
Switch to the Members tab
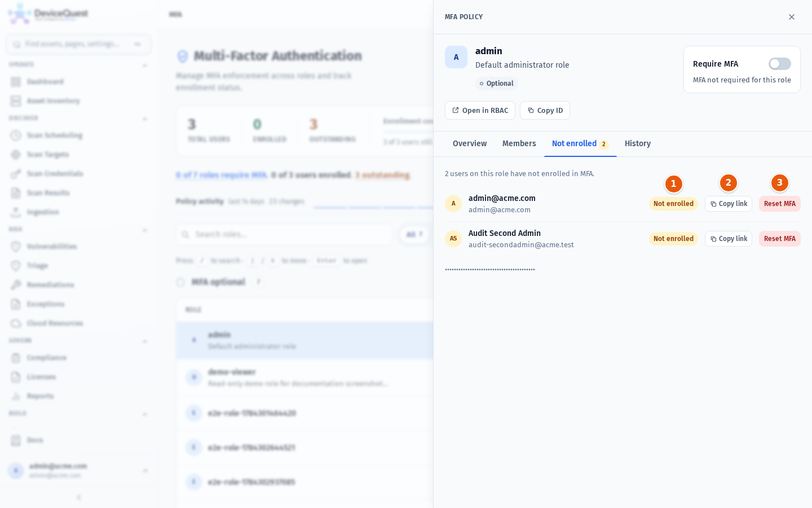[x=519, y=144]
